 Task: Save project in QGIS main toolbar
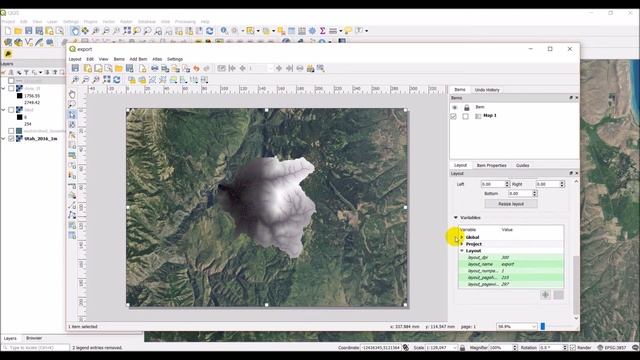click(29, 31)
